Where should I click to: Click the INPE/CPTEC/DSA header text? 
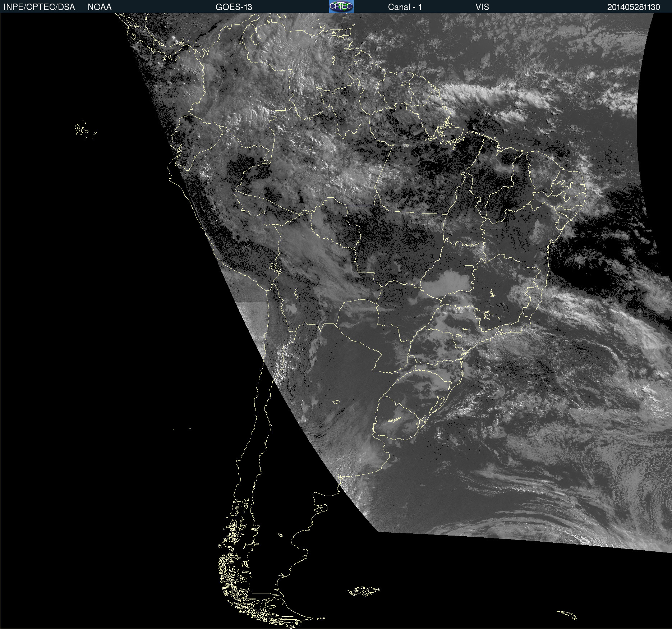point(39,7)
